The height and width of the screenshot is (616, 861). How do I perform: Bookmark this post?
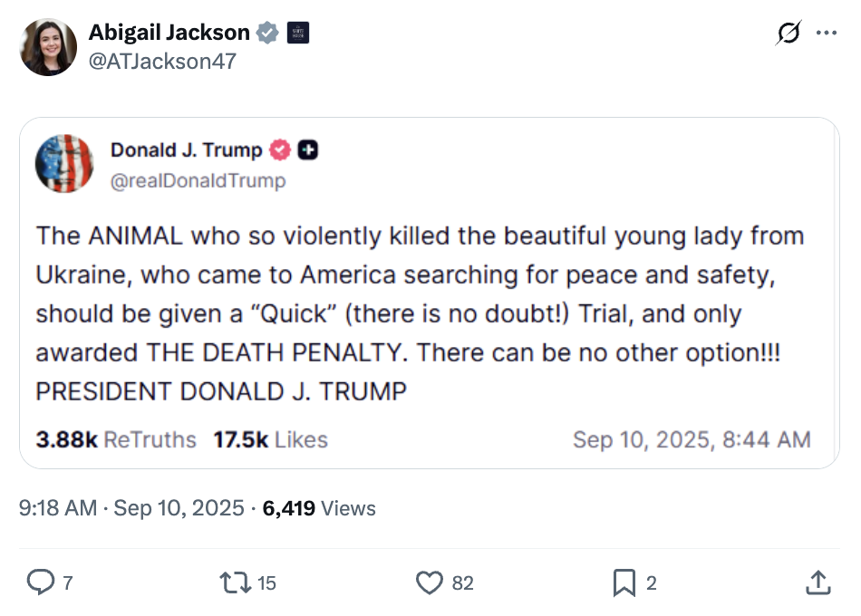(x=624, y=582)
